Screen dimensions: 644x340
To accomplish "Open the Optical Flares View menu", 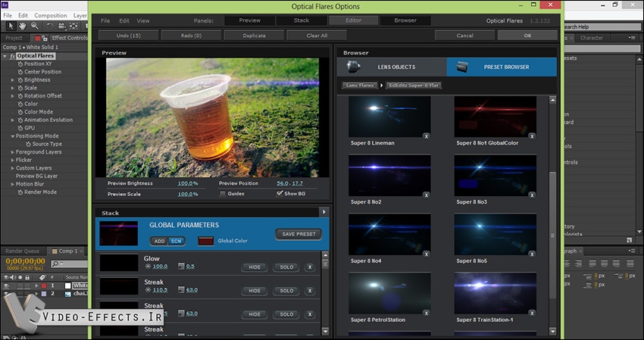I will [143, 20].
